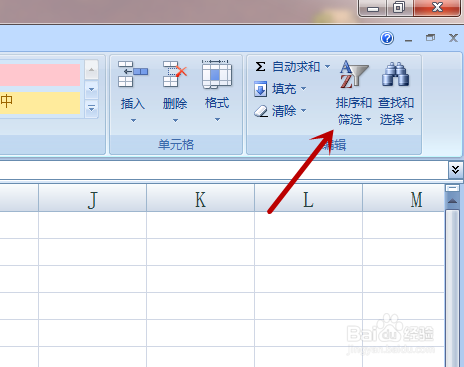Viewport: 464px width, 367px height.
Task: Click inside the formula bar input
Action: click(x=223, y=170)
